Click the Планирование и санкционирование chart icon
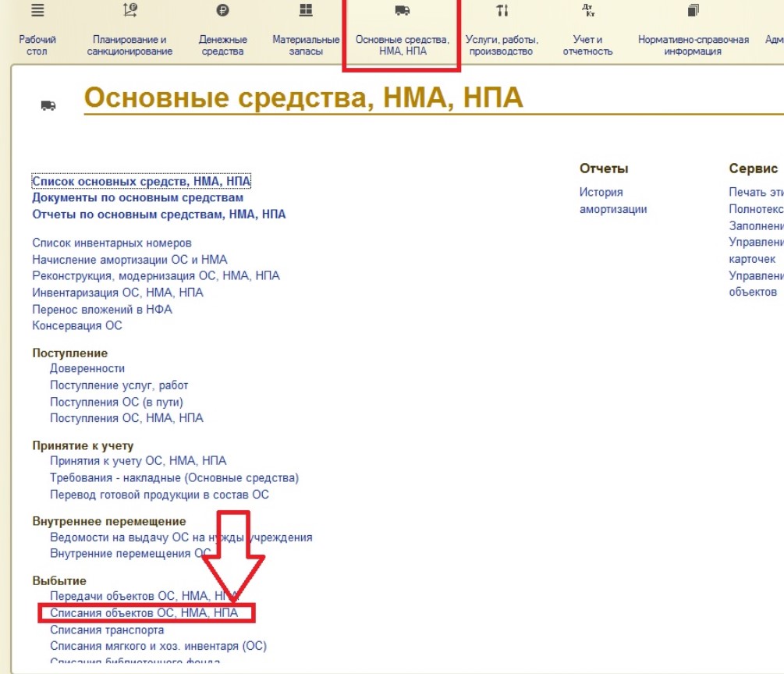Screen dimensions: 784x674 (130, 10)
